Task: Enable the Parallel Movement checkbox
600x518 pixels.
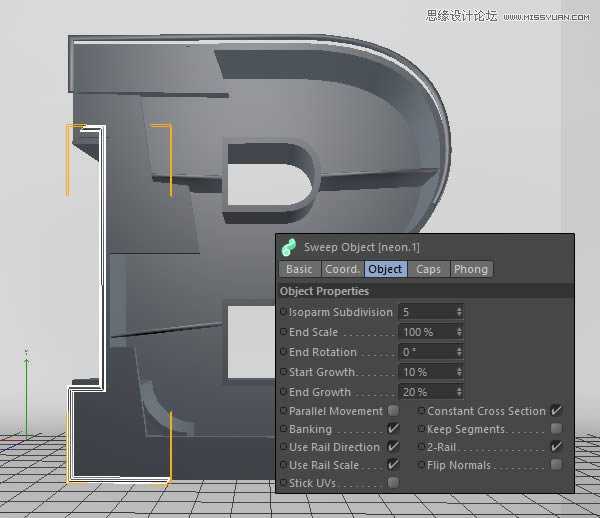Action: (x=393, y=411)
